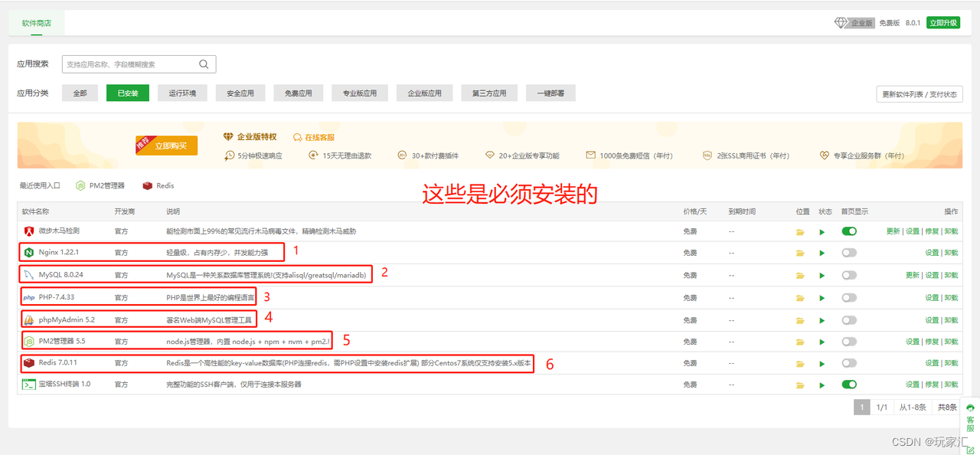Open folder location for MySQL 8.0.24
Screen dimensions: 980x455
(800, 275)
